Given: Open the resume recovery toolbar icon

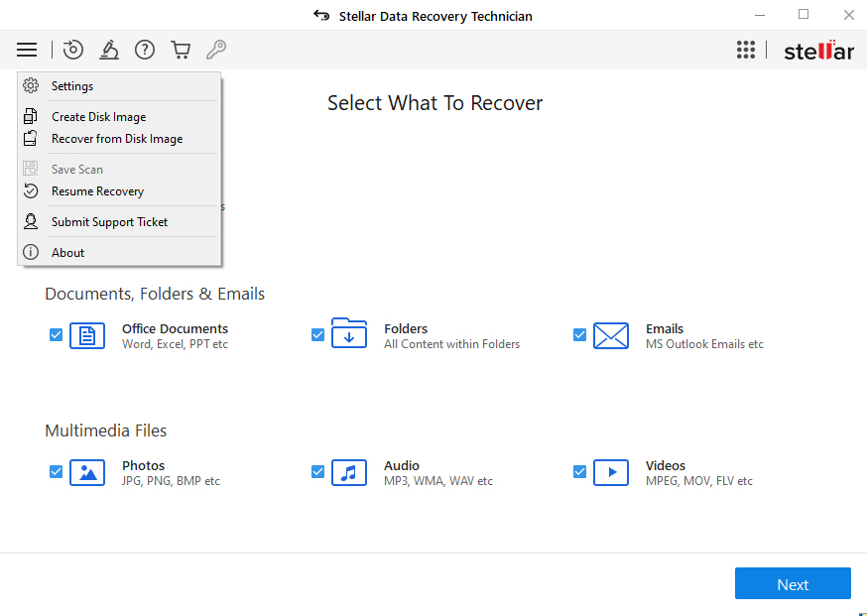Looking at the screenshot, I should click(73, 50).
